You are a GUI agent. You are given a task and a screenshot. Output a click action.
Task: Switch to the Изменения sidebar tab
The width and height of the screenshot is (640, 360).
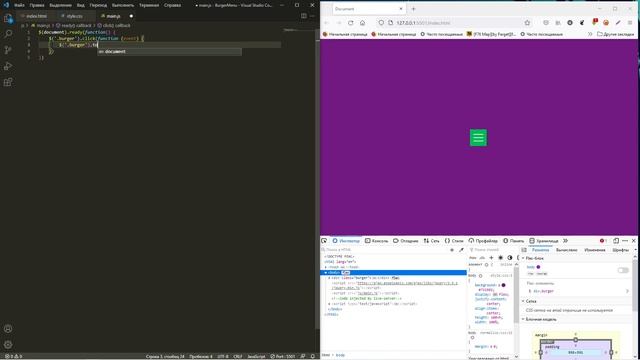(x=594, y=250)
